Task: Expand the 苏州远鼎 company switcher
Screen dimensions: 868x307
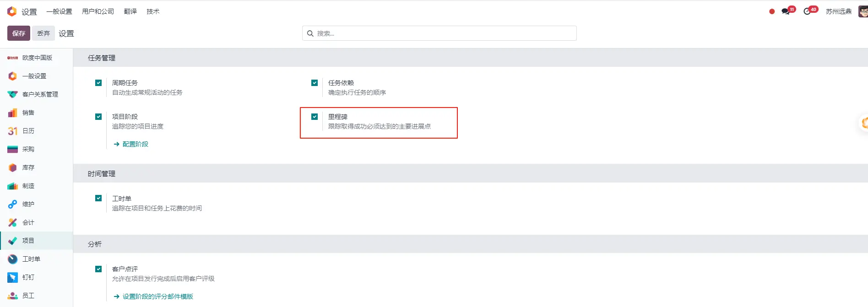Action: click(x=839, y=11)
